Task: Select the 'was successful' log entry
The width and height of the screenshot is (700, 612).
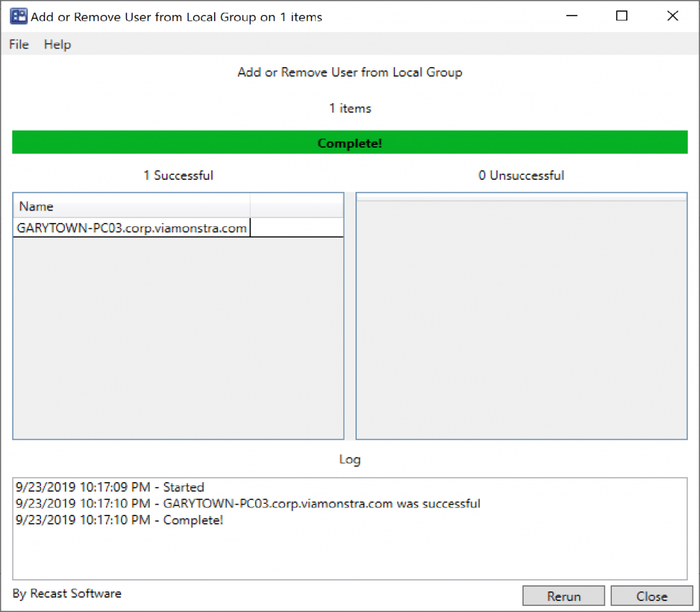Action: click(247, 504)
